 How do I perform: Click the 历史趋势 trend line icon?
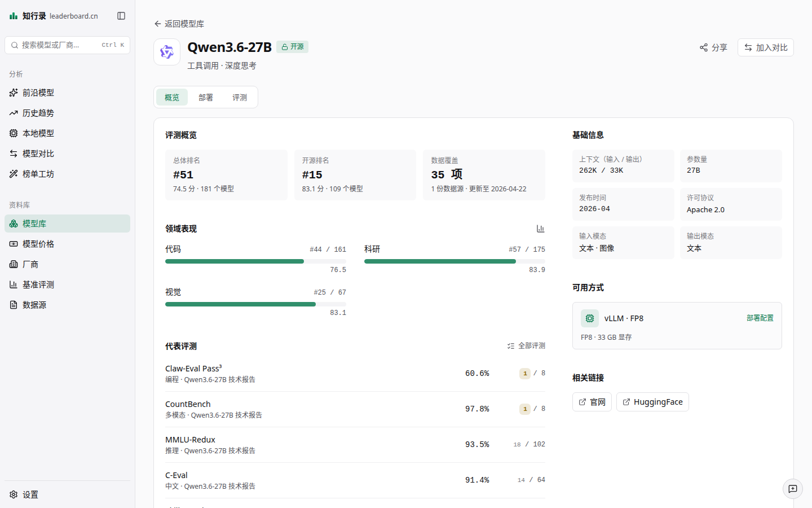coord(14,113)
